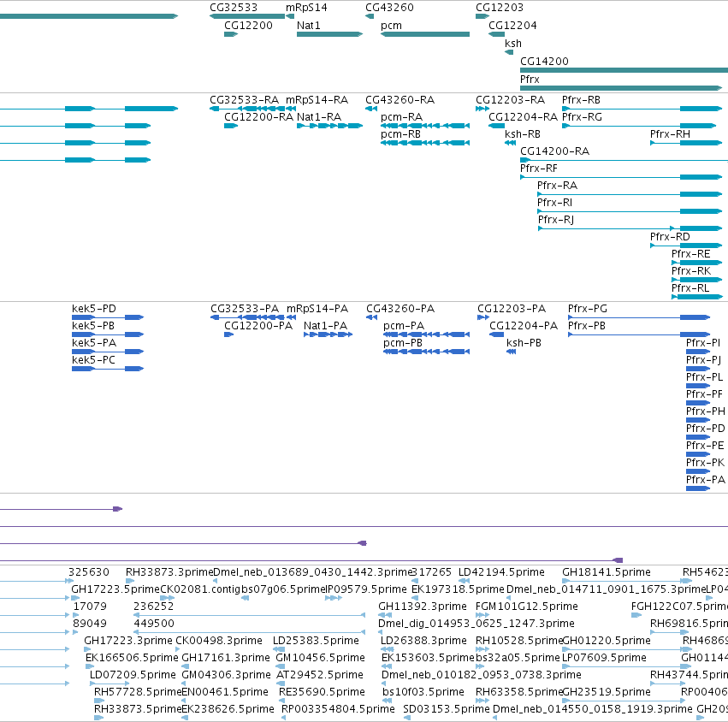Click the Pfrx-PG protein label
This screenshot has width=728, height=722.
click(588, 309)
